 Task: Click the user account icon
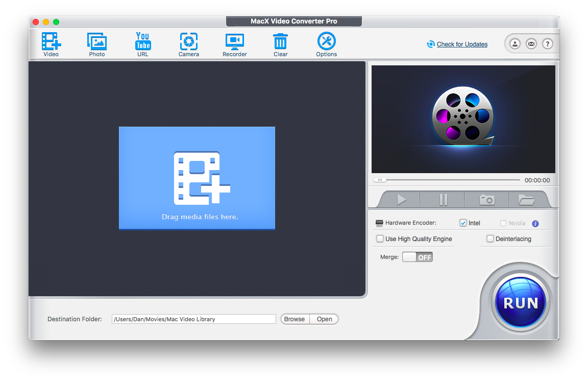(515, 44)
